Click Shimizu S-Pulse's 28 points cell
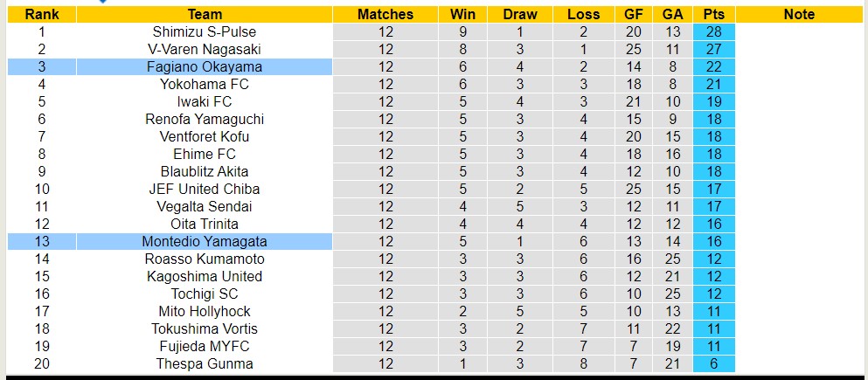This screenshot has width=868, height=380. (713, 31)
